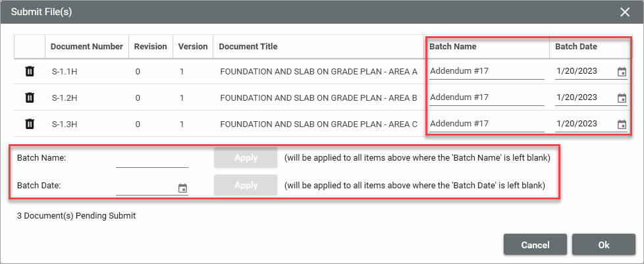Click the bottom Batch Date input field

tap(146, 187)
